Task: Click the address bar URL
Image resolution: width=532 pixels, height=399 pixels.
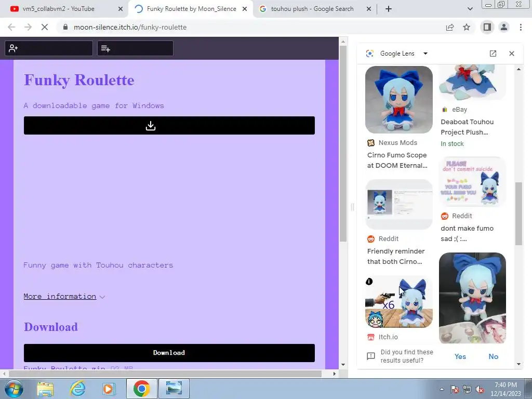Action: 130,27
